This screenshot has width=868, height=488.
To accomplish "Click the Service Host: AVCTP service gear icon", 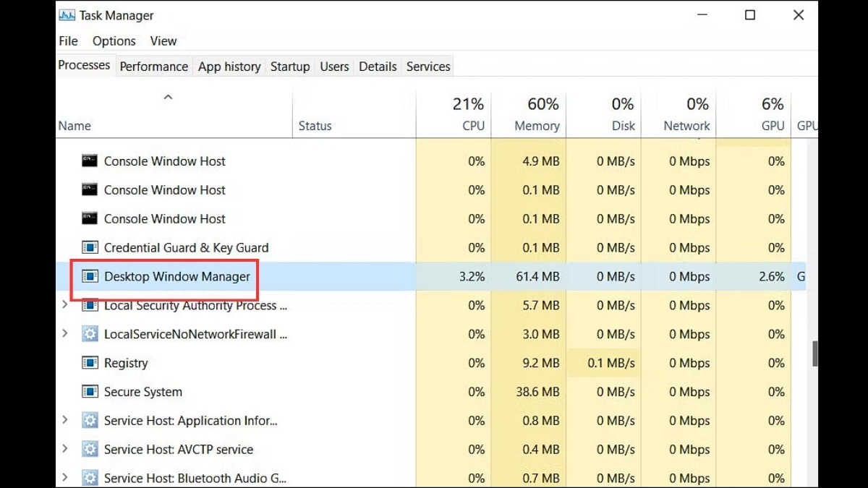I will 90,450.
